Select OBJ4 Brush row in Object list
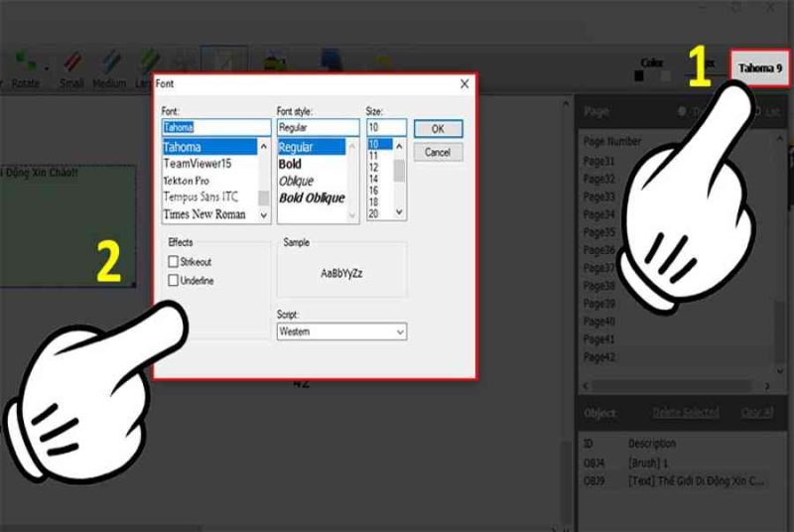 pos(676,463)
